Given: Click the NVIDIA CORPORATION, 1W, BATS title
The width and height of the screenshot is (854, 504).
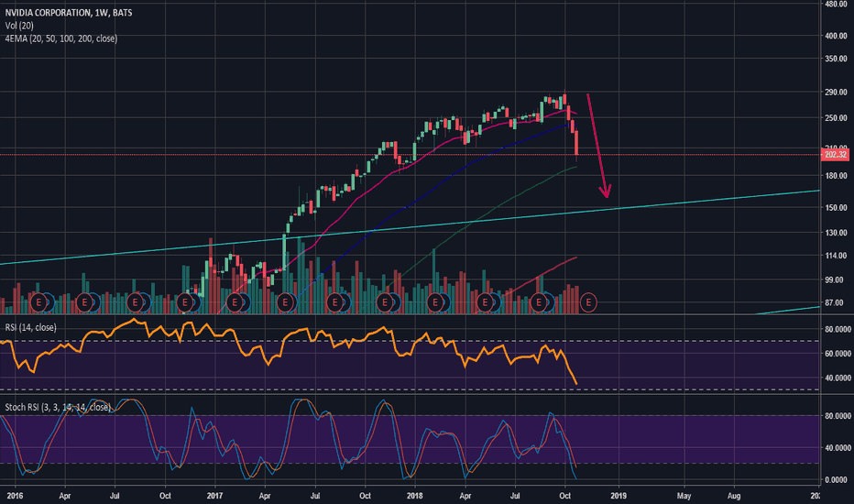Looking at the screenshot, I should click(x=69, y=12).
